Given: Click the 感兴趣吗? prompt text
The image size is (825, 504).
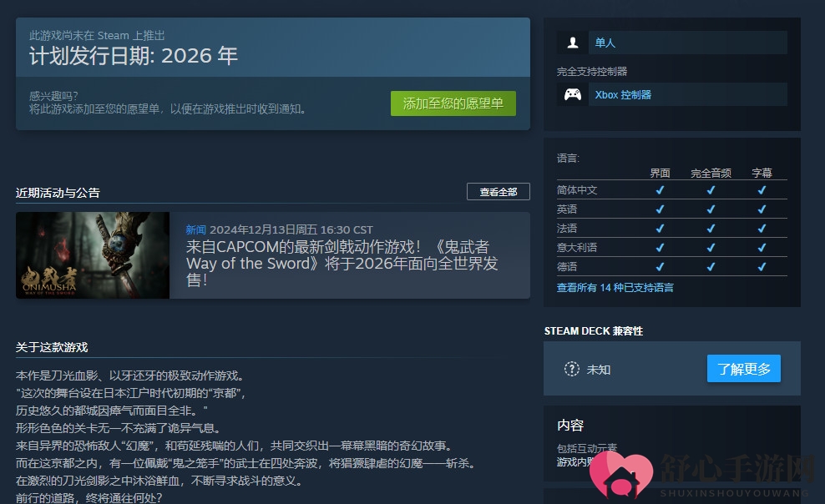Looking at the screenshot, I should pyautogui.click(x=53, y=96).
